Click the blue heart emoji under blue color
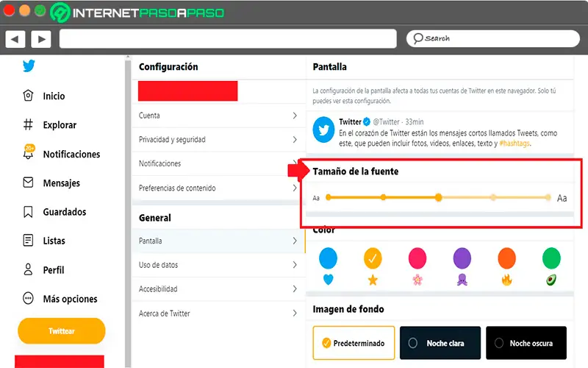The height and width of the screenshot is (368, 588). (328, 280)
